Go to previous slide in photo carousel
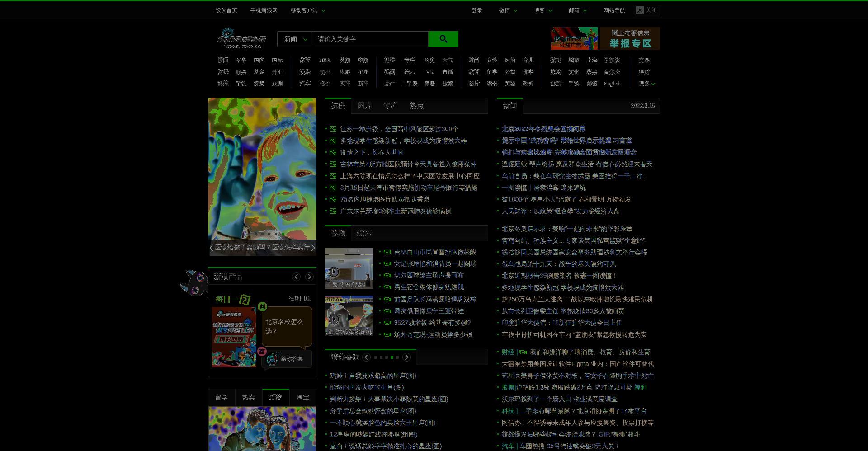 211,248
